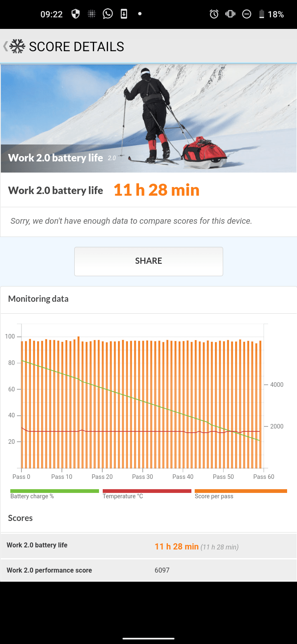Tap the alarm clock status icon

214,14
